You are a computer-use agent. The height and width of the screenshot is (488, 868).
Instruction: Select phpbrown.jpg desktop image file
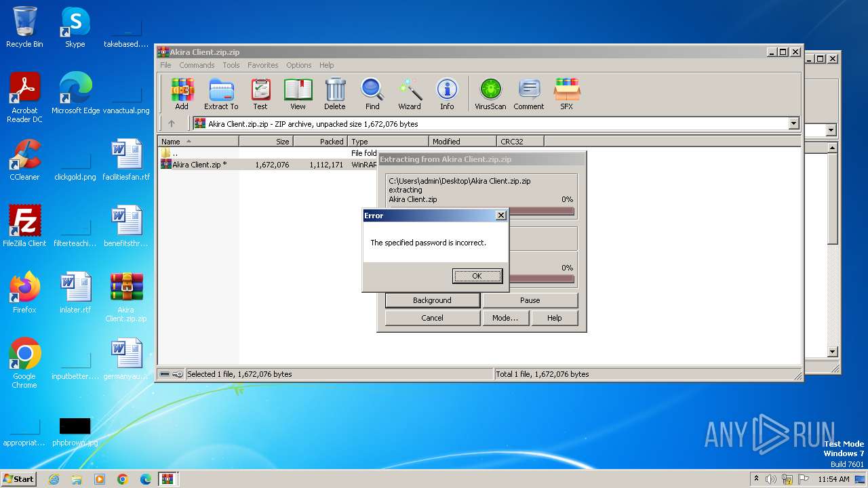click(x=75, y=432)
